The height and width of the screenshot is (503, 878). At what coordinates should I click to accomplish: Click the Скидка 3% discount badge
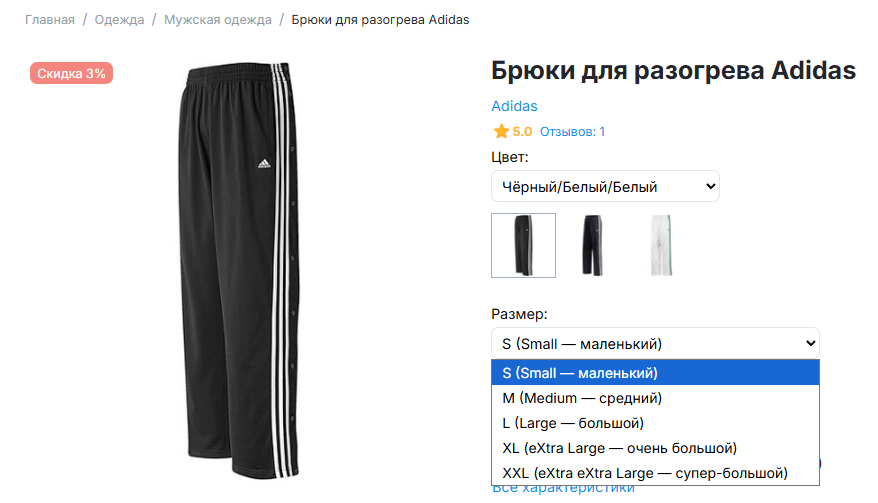(x=72, y=73)
